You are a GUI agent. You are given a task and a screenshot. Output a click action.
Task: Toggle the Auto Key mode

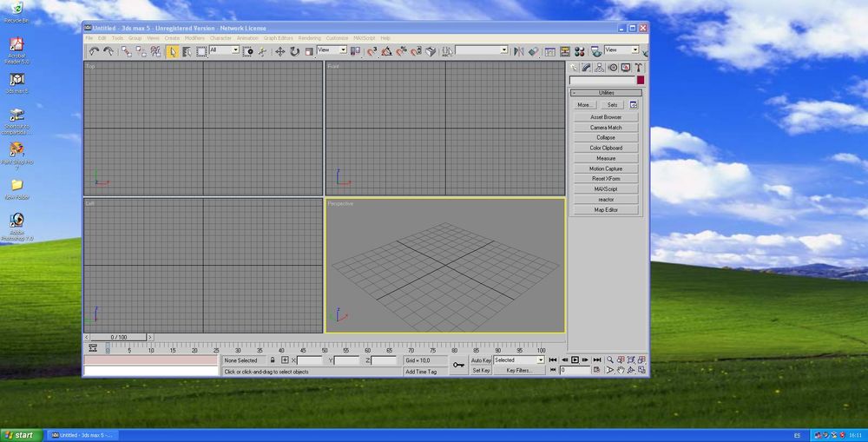pos(481,360)
